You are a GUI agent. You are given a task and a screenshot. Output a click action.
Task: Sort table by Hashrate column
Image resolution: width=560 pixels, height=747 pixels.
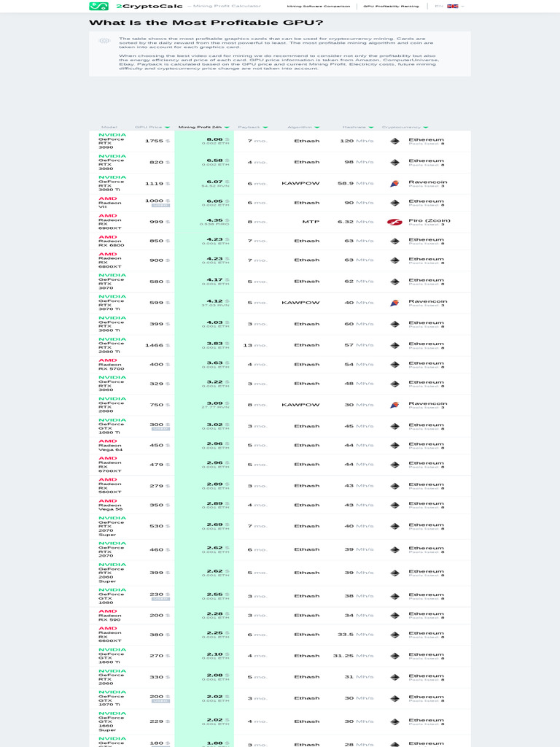tap(358, 127)
